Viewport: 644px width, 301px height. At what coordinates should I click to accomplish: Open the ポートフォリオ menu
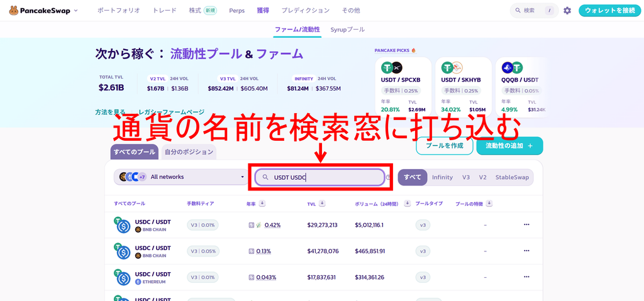point(119,11)
